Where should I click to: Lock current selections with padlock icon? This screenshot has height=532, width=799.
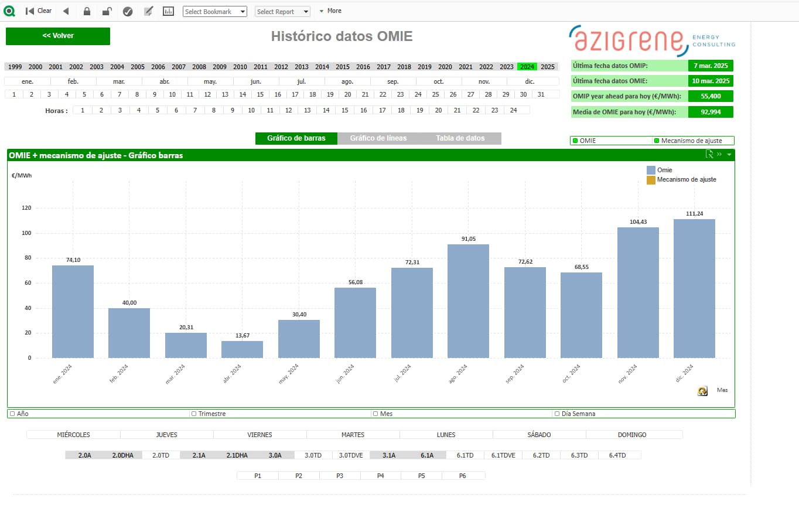point(87,11)
